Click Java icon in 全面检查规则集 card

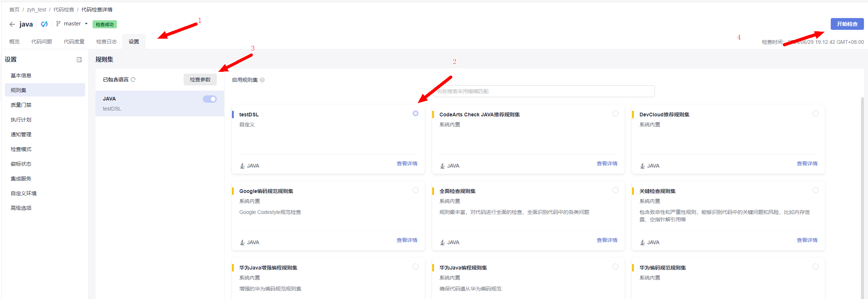click(442, 242)
